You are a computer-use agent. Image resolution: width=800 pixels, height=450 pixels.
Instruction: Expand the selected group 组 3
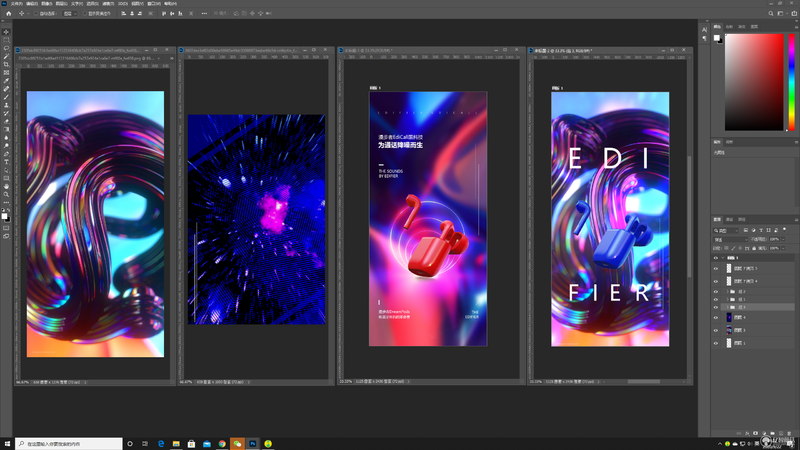pyautogui.click(x=727, y=307)
